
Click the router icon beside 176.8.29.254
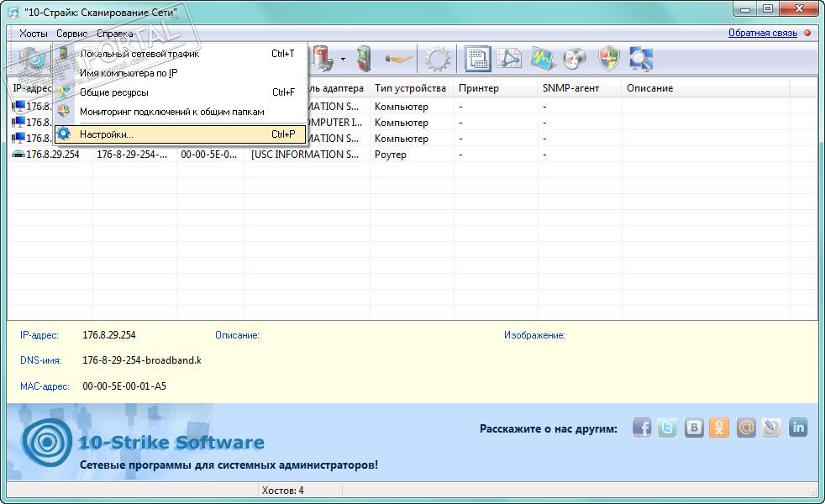tap(18, 155)
